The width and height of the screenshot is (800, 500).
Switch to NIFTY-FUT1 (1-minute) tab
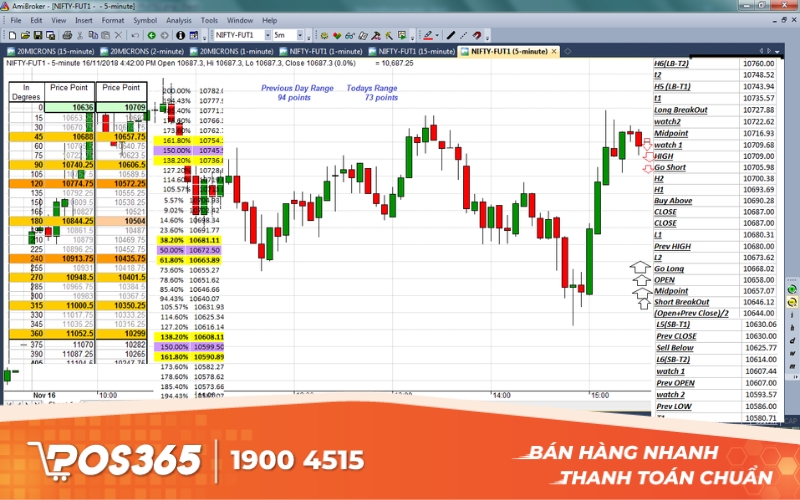[x=321, y=51]
